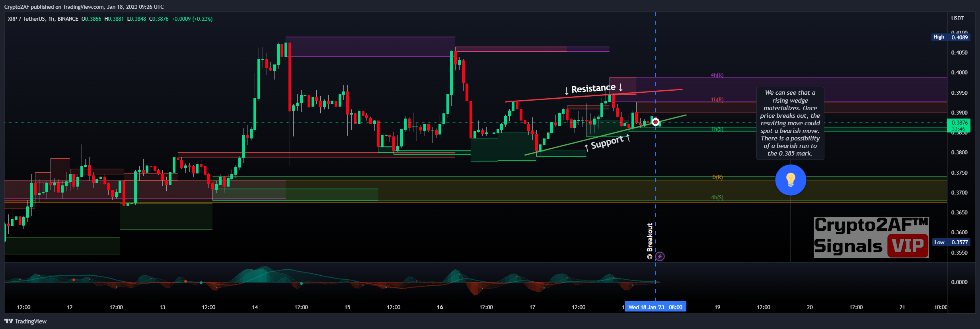Click the 14 date on time axis

(x=255, y=307)
